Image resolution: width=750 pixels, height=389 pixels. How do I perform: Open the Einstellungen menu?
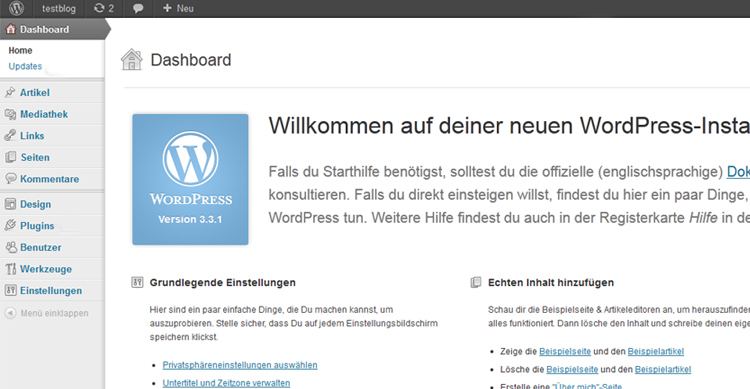pos(51,290)
